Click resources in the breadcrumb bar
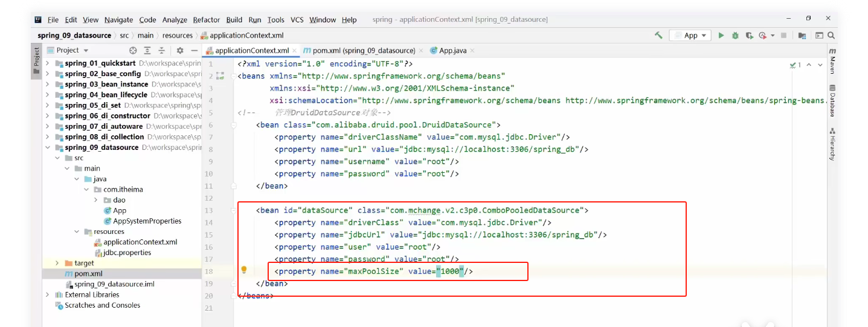This screenshot has height=327, width=868. click(177, 36)
